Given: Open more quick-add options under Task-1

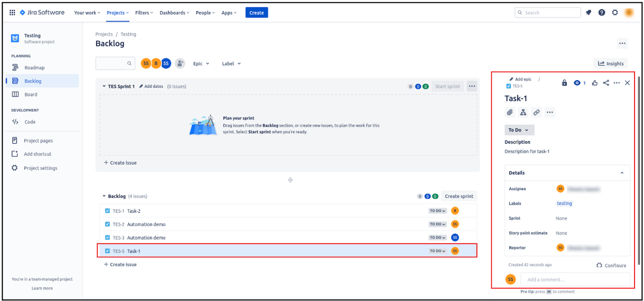Looking at the screenshot, I should (550, 112).
